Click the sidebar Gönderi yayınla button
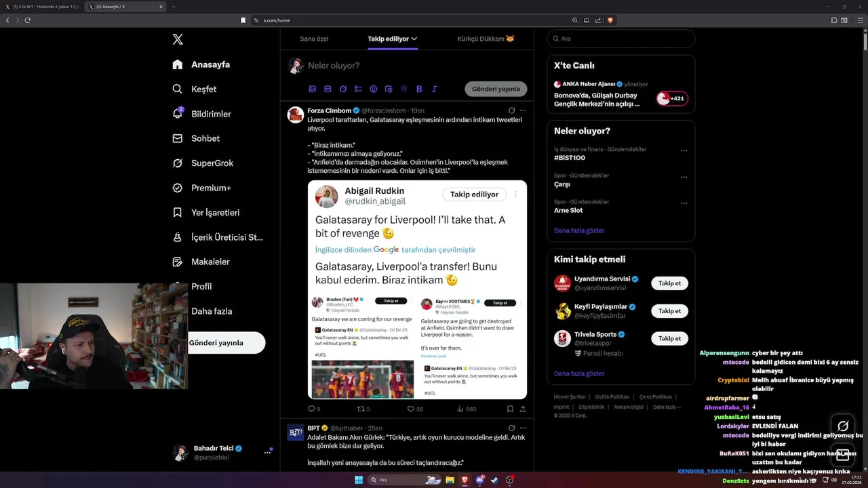This screenshot has width=868, height=488. click(x=226, y=342)
